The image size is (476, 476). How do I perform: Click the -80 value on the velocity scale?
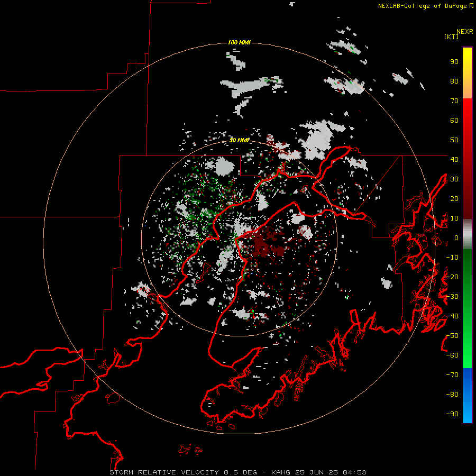pos(452,395)
